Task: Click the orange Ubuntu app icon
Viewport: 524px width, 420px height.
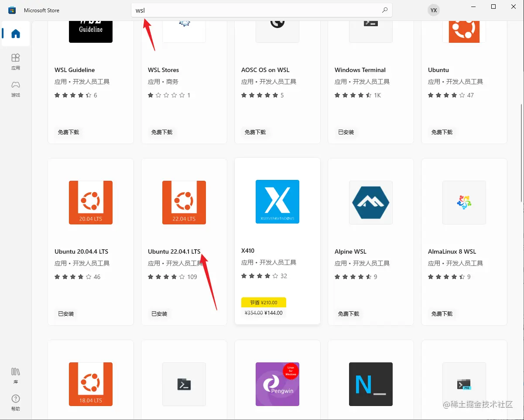Action: pyautogui.click(x=464, y=31)
